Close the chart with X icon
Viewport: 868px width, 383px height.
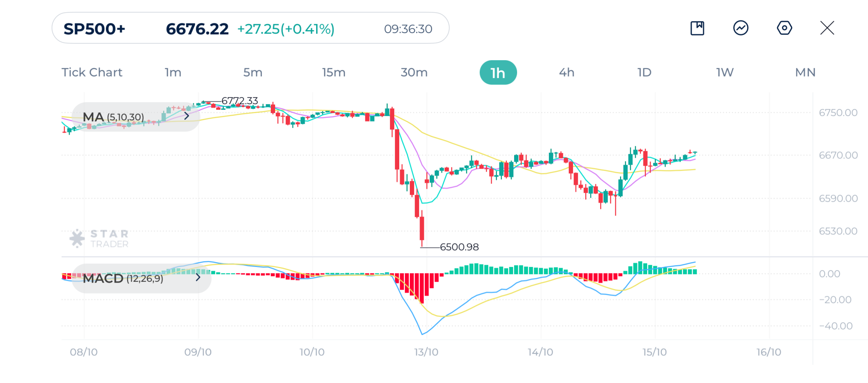tap(827, 28)
